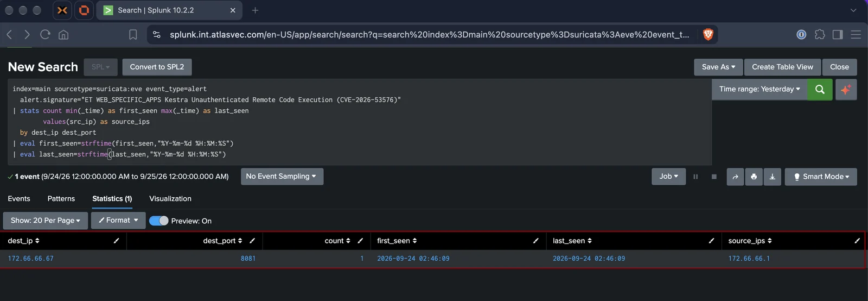Select the Statistics (1) tab
The width and height of the screenshot is (868, 301).
(112, 199)
